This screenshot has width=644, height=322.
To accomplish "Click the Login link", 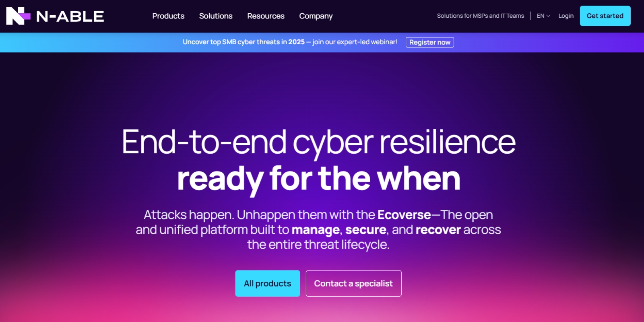I will (x=566, y=16).
